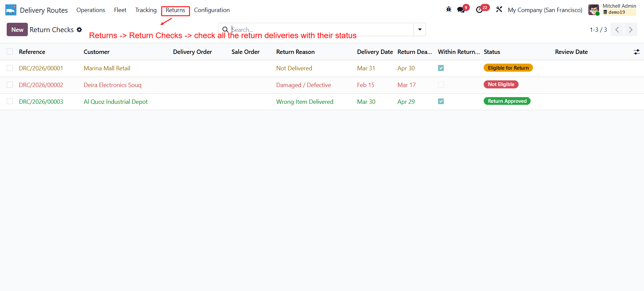The height and width of the screenshot is (291, 644).
Task: Click the Eligible for Return status badge
Action: 508,68
